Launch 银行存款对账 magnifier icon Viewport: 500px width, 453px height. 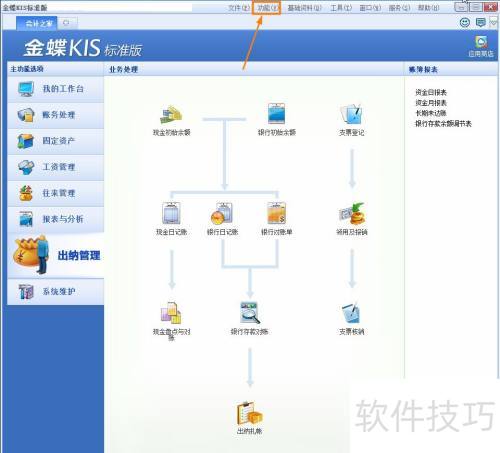click(x=250, y=313)
